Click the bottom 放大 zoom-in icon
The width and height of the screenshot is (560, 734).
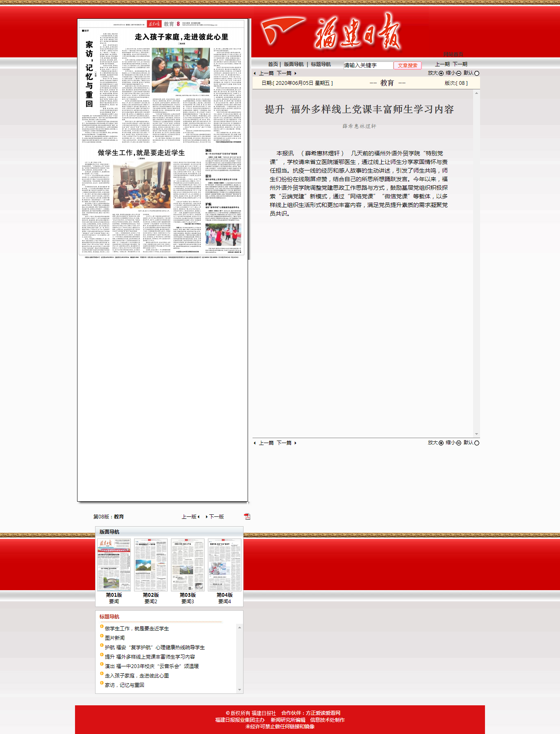pos(441,443)
